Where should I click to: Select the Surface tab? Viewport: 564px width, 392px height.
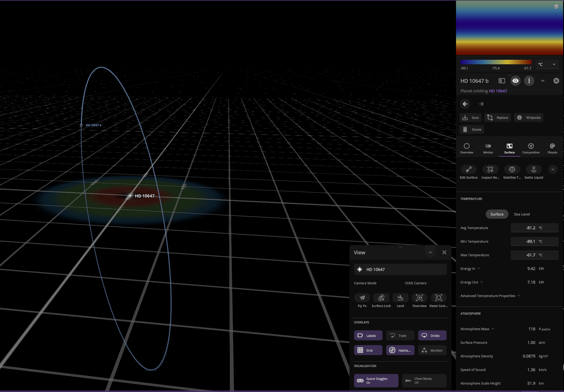509,148
